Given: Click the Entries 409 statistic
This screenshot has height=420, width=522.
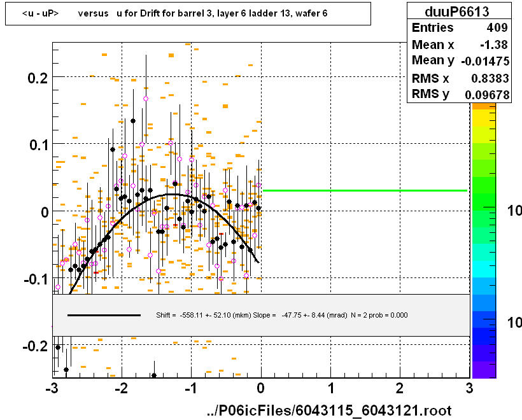Looking at the screenshot, I should [460, 27].
